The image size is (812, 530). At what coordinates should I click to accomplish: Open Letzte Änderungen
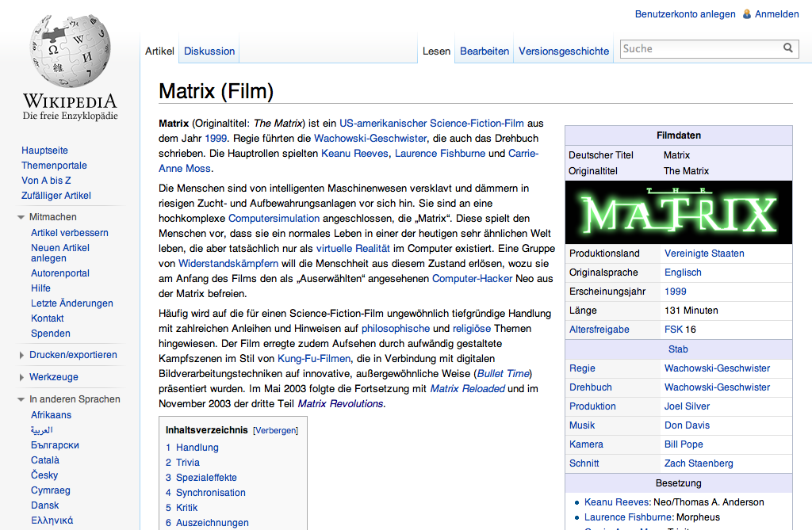click(x=72, y=303)
